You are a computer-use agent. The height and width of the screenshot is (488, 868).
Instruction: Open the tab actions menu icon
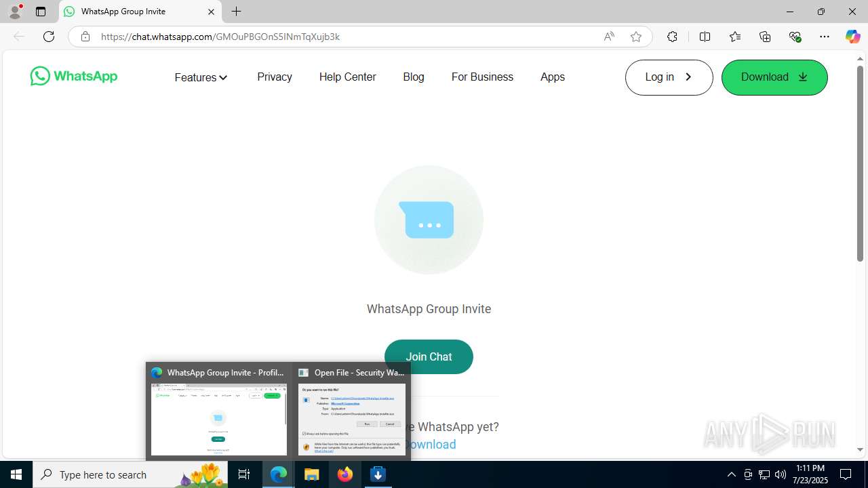pos(41,12)
